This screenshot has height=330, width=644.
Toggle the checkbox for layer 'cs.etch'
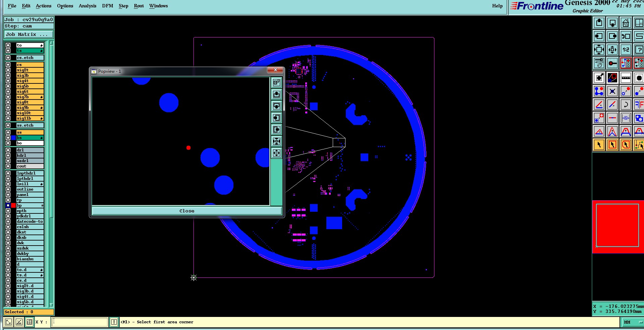8,58
